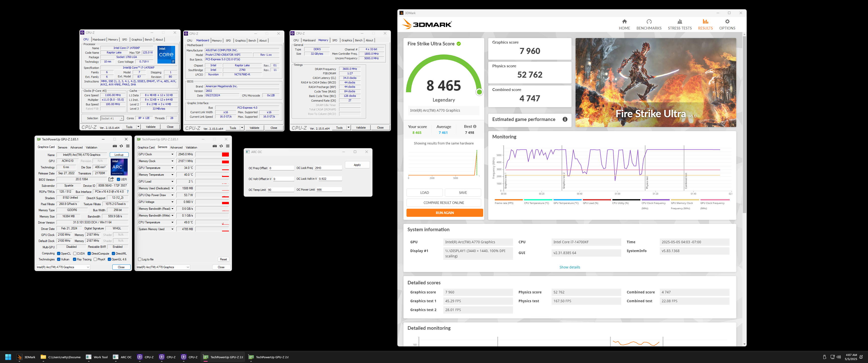
Task: Open the Windows Start menu
Action: tap(8, 357)
